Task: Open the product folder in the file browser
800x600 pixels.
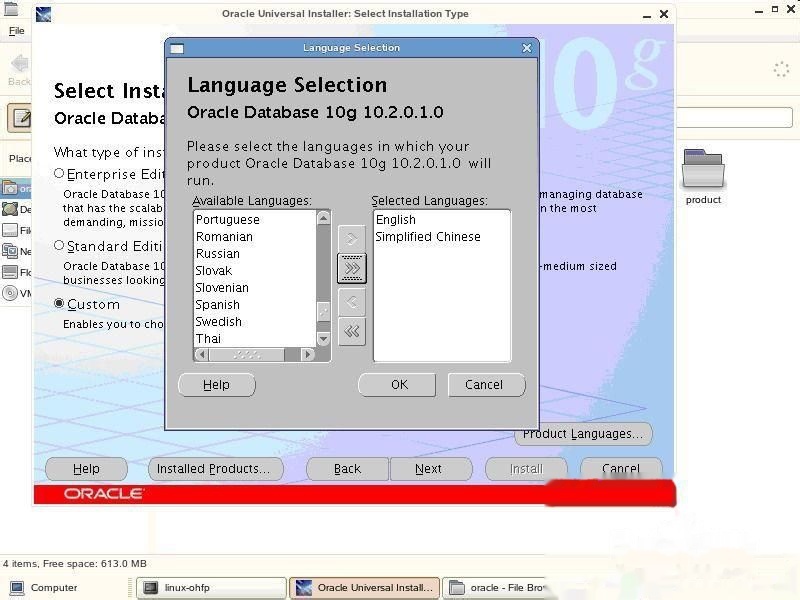Action: (703, 177)
